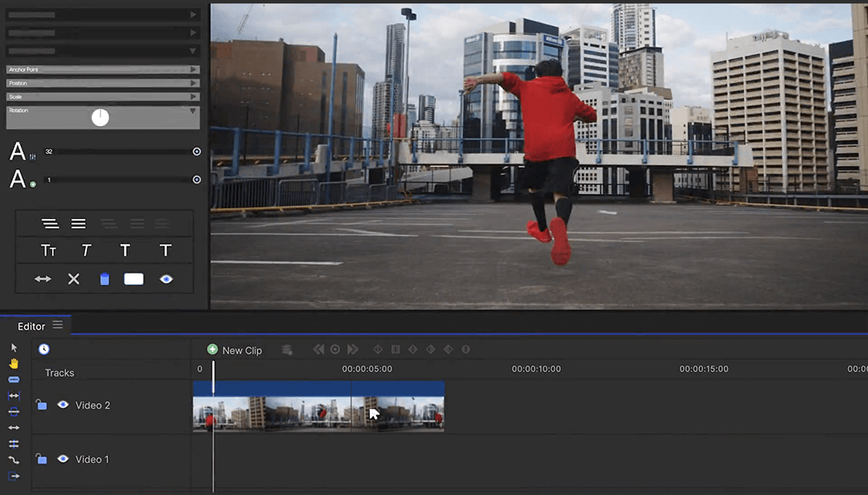Screen dimensions: 868x495
Task: Click the circular record button in timeline toolbar
Action: click(x=335, y=349)
